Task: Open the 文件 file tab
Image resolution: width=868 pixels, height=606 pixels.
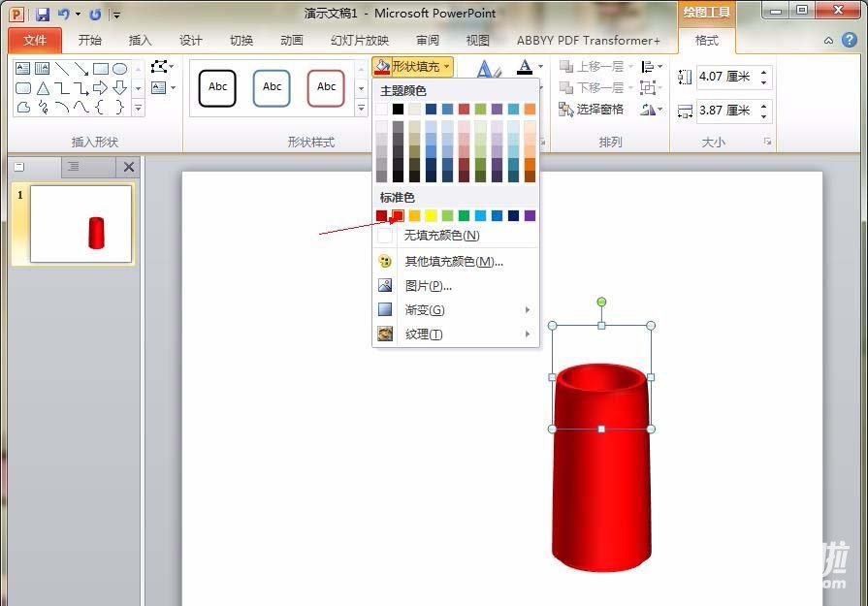Action: (x=35, y=41)
